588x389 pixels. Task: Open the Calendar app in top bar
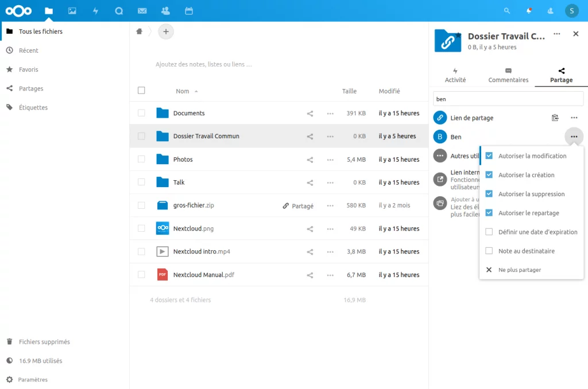tap(189, 11)
